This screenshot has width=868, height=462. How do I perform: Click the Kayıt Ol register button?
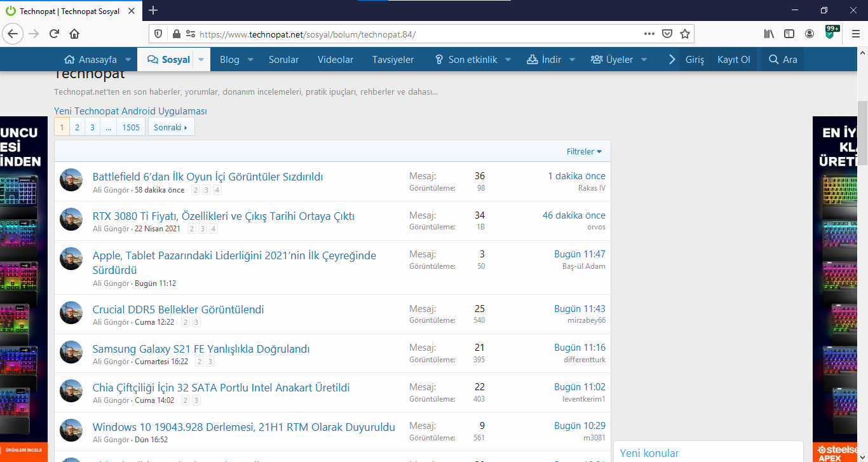click(733, 60)
